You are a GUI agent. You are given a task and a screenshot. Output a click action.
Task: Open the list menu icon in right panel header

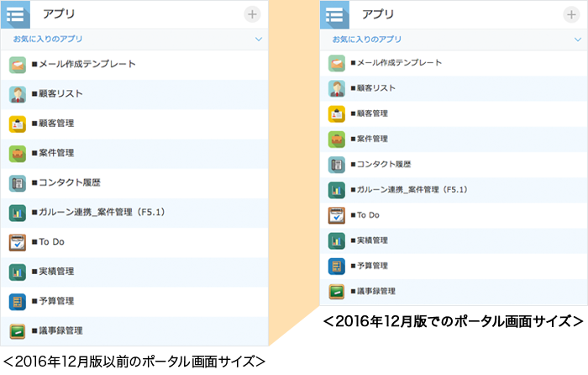pos(334,14)
